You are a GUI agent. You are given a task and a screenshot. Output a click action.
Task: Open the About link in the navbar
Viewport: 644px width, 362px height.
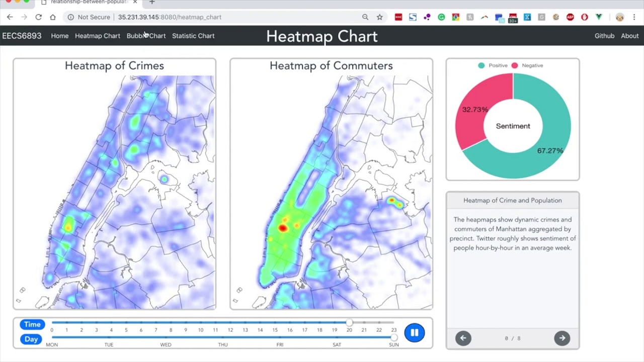pyautogui.click(x=629, y=36)
